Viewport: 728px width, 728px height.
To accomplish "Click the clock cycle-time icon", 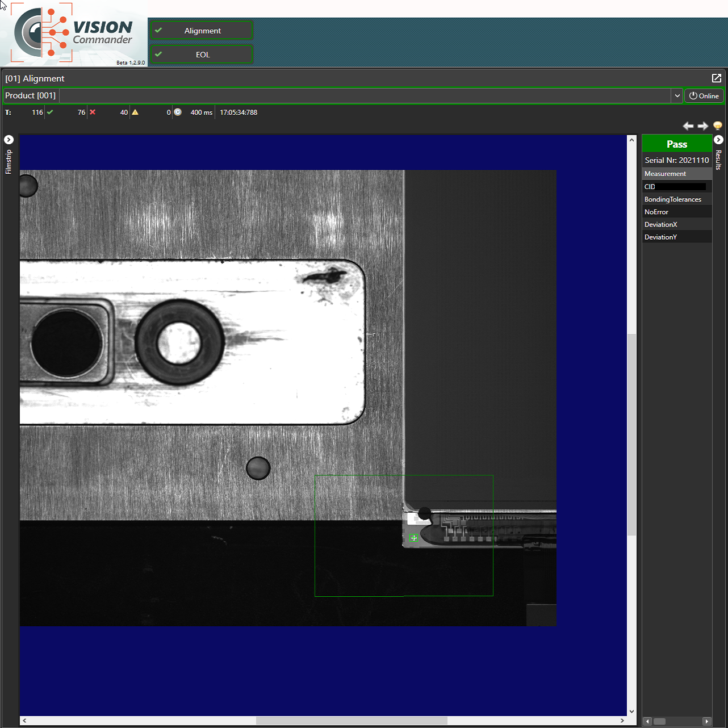I will (178, 112).
